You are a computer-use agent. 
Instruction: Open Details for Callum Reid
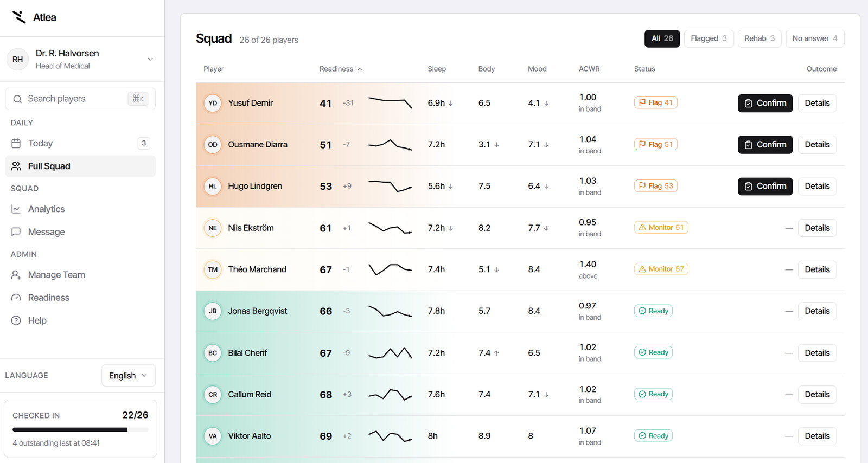pyautogui.click(x=817, y=394)
